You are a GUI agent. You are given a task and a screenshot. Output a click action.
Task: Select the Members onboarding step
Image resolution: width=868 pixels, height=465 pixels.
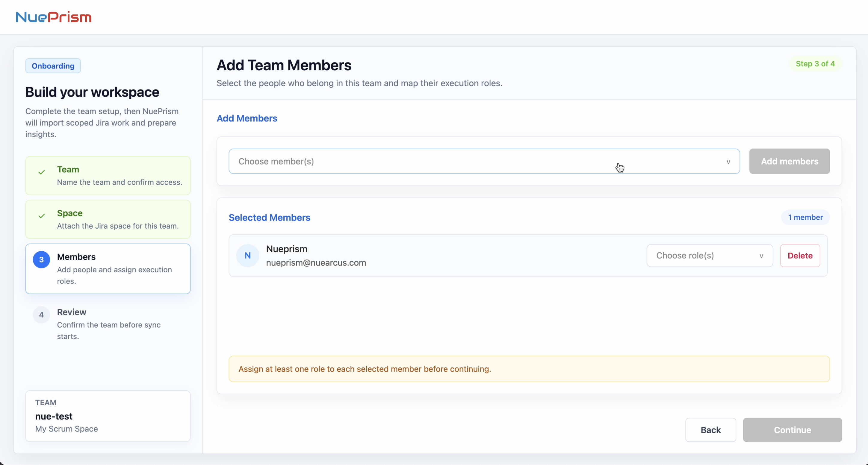(108, 269)
